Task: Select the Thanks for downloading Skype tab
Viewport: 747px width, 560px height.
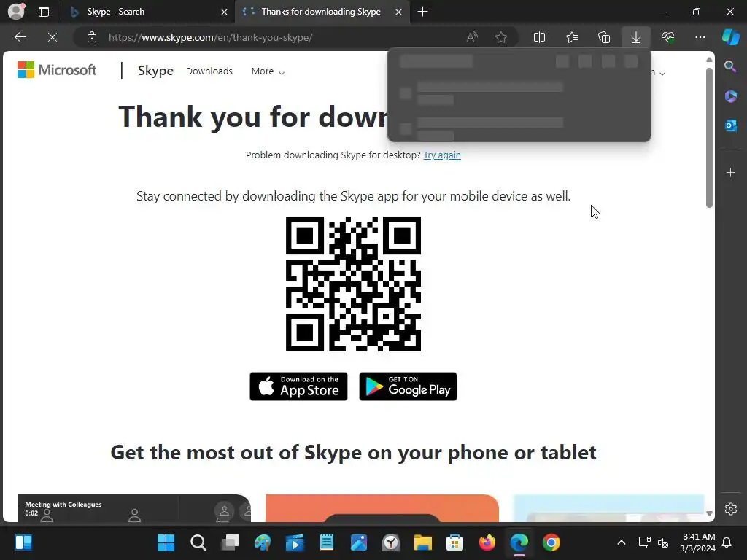Action: (321, 12)
